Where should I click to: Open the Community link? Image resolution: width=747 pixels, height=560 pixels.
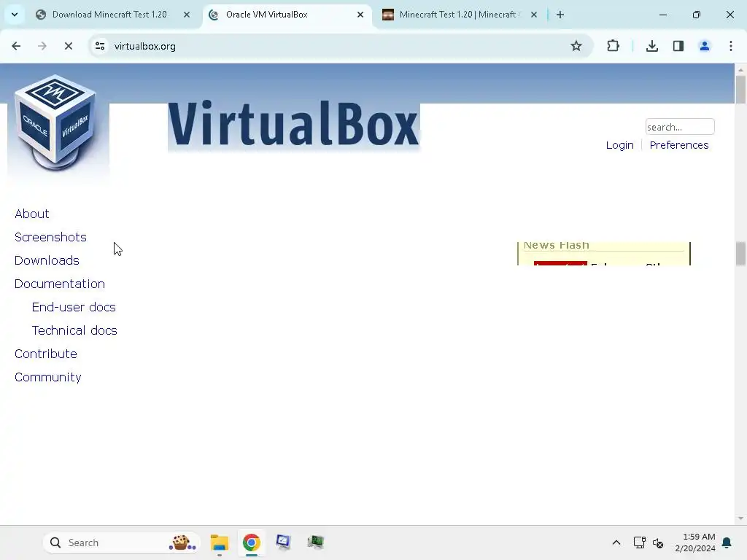[x=47, y=377]
